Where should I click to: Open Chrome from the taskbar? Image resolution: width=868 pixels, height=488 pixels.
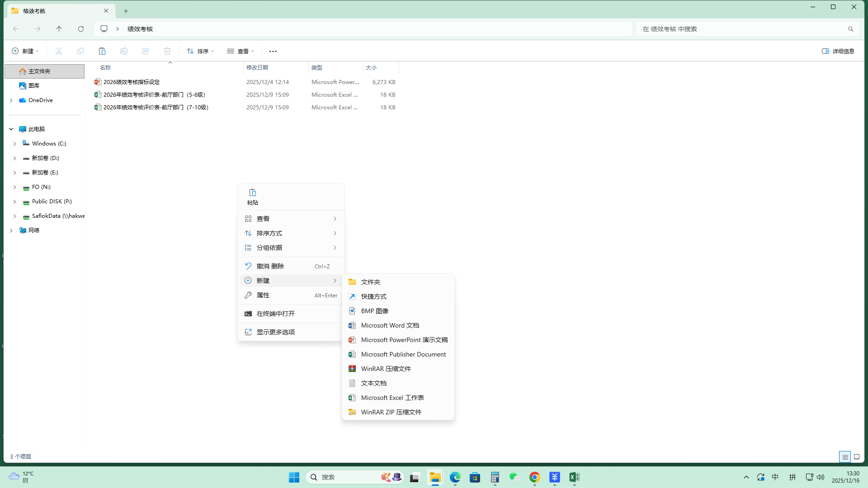pos(534,477)
